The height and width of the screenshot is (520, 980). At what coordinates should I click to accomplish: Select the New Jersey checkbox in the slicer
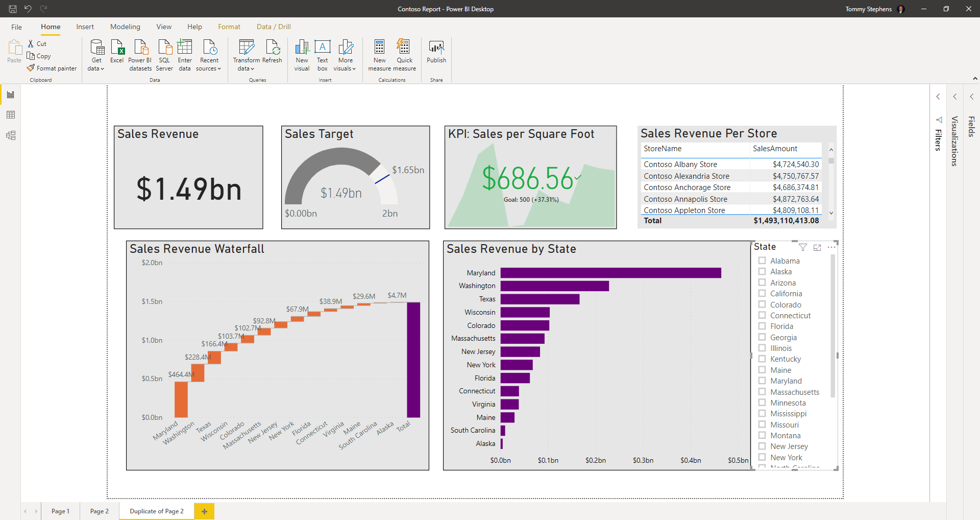(762, 446)
